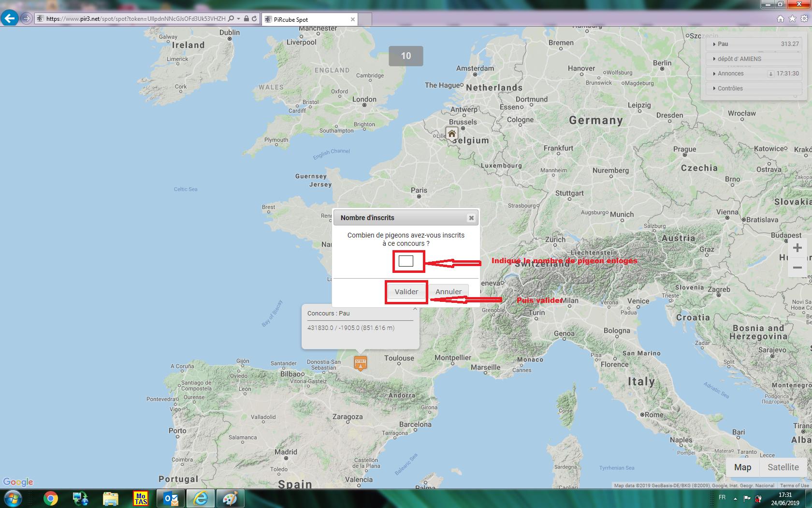Click the FR language indicator
The width and height of the screenshot is (812, 508).
[x=722, y=497]
